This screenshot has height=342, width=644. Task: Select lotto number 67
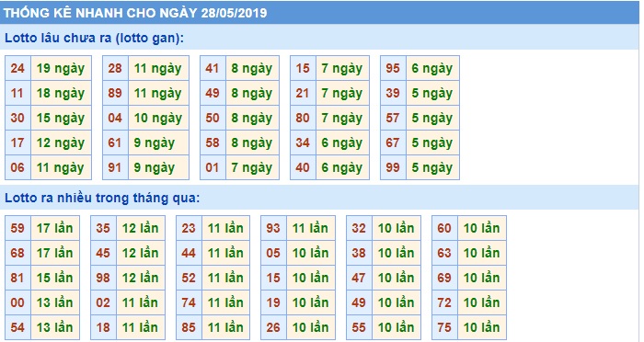[393, 142]
